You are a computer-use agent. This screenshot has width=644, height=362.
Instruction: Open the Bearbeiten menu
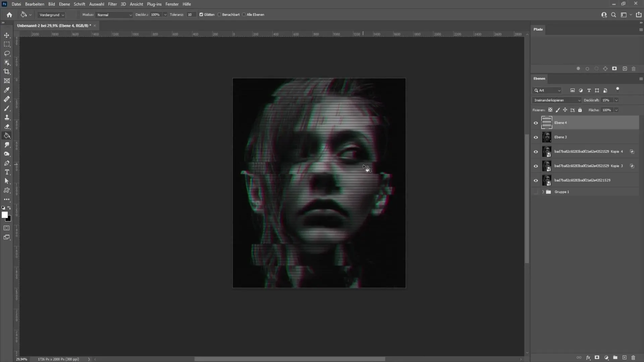35,4
